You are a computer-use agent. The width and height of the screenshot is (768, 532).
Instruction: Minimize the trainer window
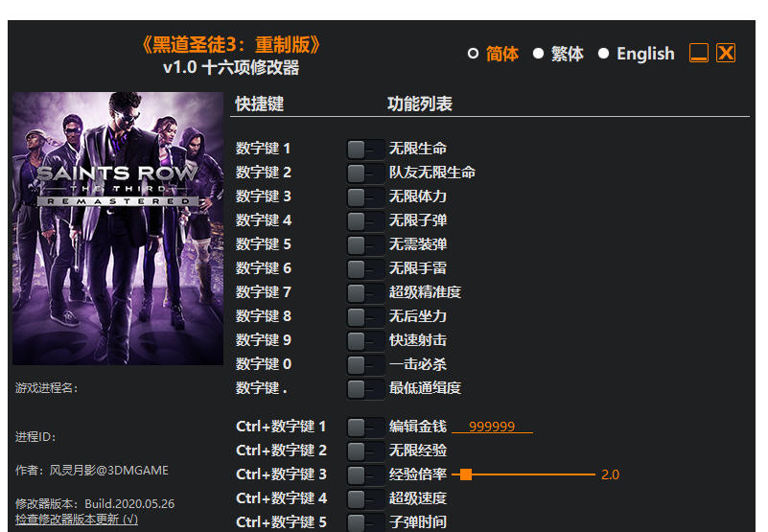pos(698,53)
